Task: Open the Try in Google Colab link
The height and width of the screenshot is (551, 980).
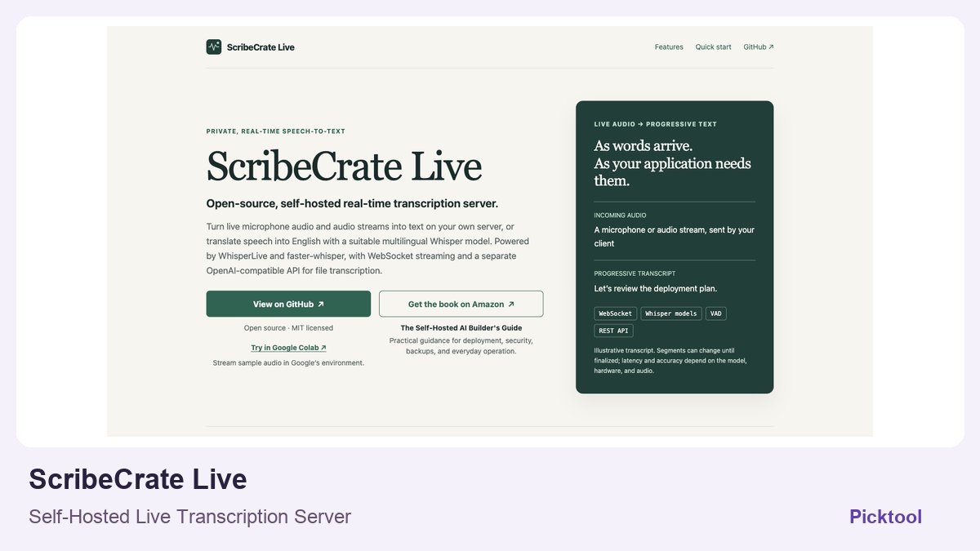Action: [x=288, y=348]
